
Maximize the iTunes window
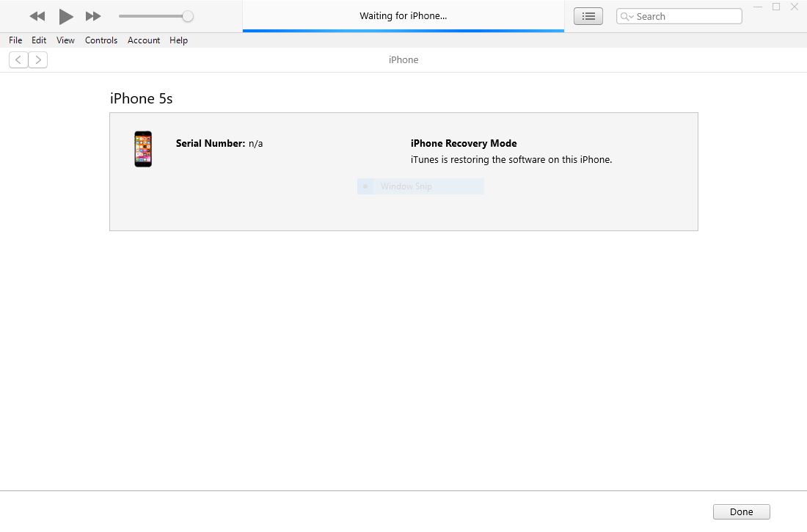[x=776, y=7]
